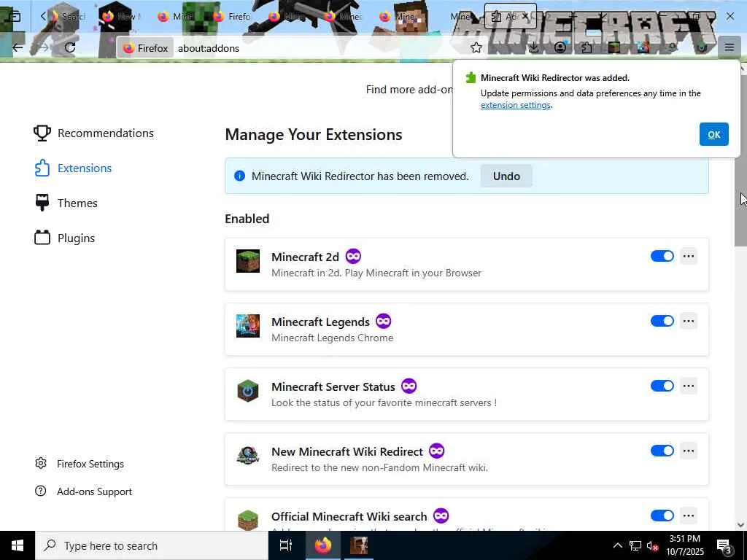Open more options for Minecraft Server Status
747x560 pixels.
click(x=689, y=386)
